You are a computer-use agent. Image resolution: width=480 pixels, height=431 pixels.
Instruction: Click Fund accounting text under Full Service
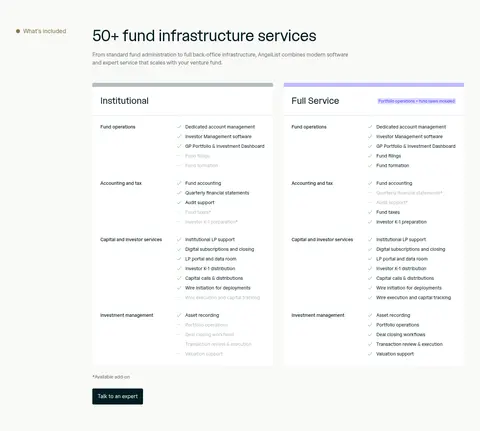[x=394, y=183]
